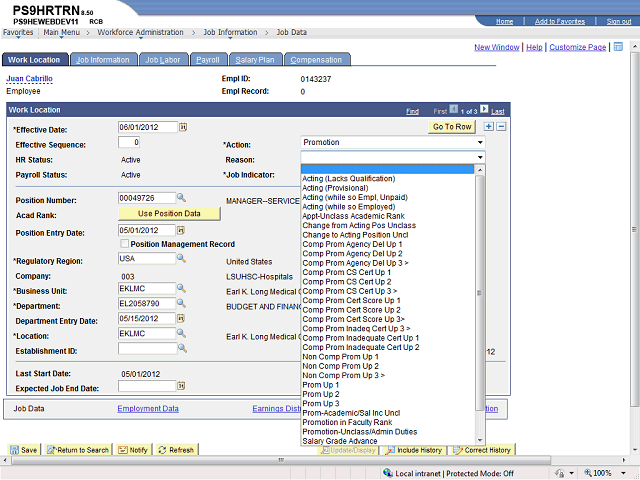Click Return to Search button
640x480 pixels.
coord(78,450)
